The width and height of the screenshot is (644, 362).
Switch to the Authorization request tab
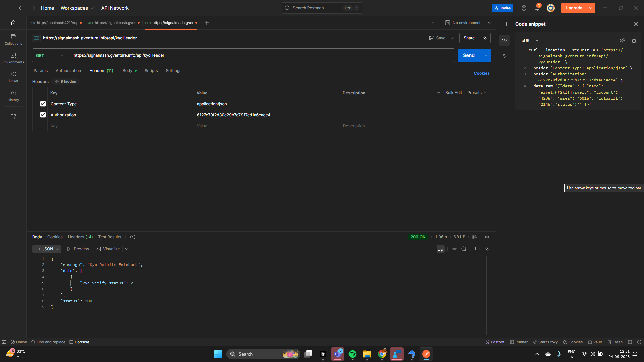point(68,71)
